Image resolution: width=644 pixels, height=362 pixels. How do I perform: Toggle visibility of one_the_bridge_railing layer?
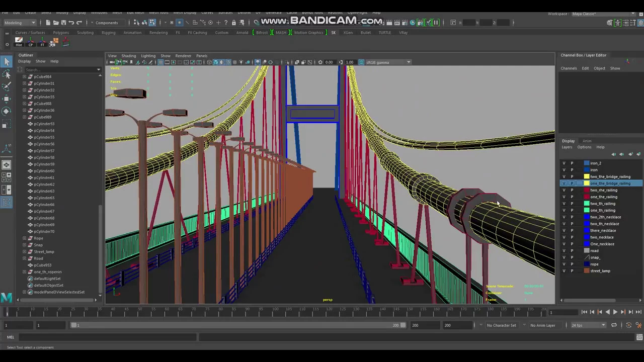coord(563,184)
